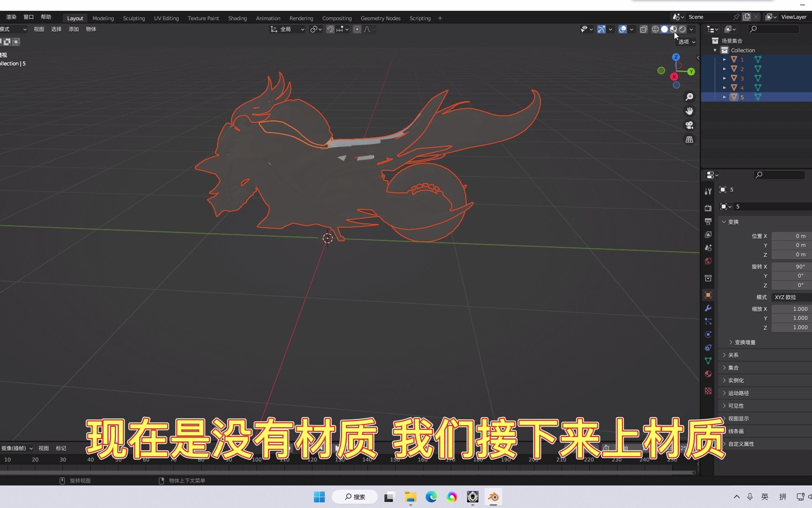812x508 pixels.
Task: Open the Modifiers wrench tab icon
Action: (x=708, y=308)
